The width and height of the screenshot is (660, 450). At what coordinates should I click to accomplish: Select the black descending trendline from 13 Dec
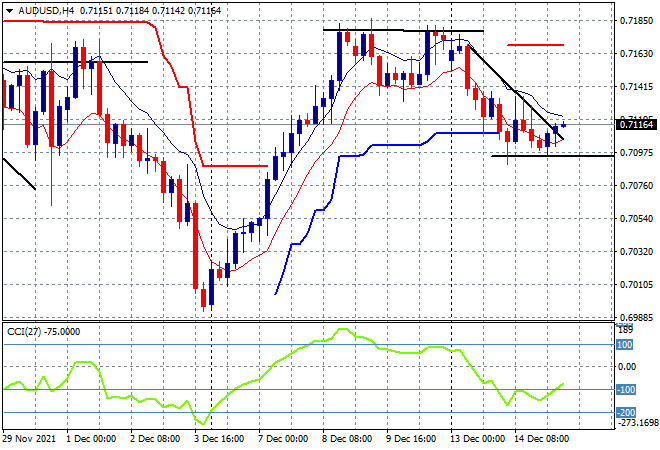(516, 92)
